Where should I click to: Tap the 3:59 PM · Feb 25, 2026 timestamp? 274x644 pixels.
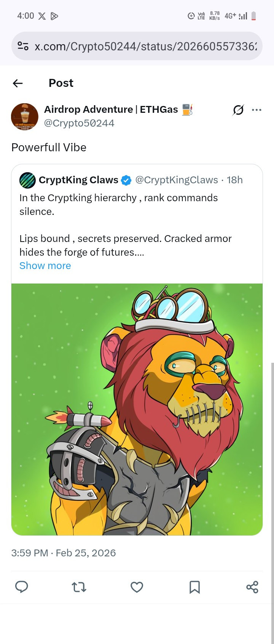coord(64,553)
